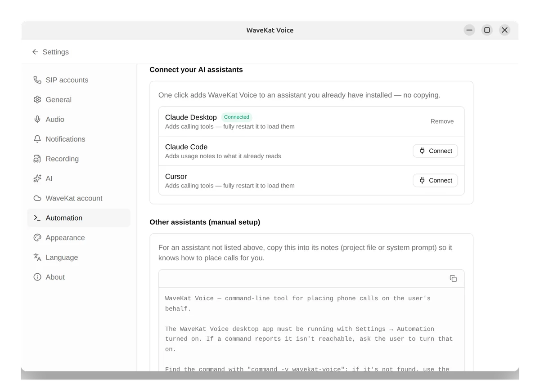Click 'Other assistants (manual setup)' heading
Image resolution: width=540 pixels, height=392 pixels.
[205, 222]
